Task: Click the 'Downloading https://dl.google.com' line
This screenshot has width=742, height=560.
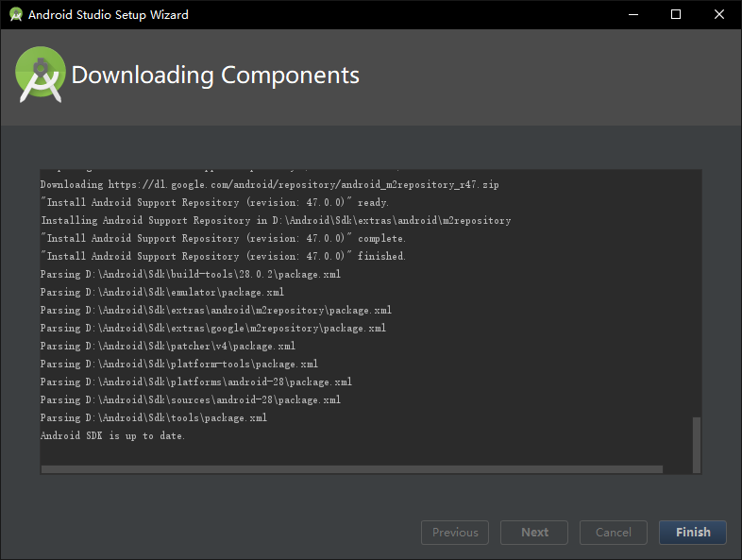Action: coord(270,184)
